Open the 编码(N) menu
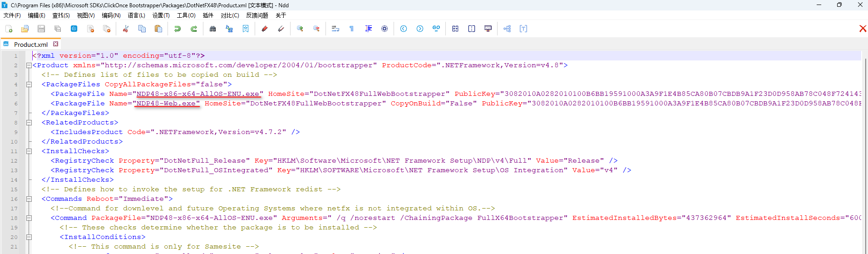 (111, 15)
